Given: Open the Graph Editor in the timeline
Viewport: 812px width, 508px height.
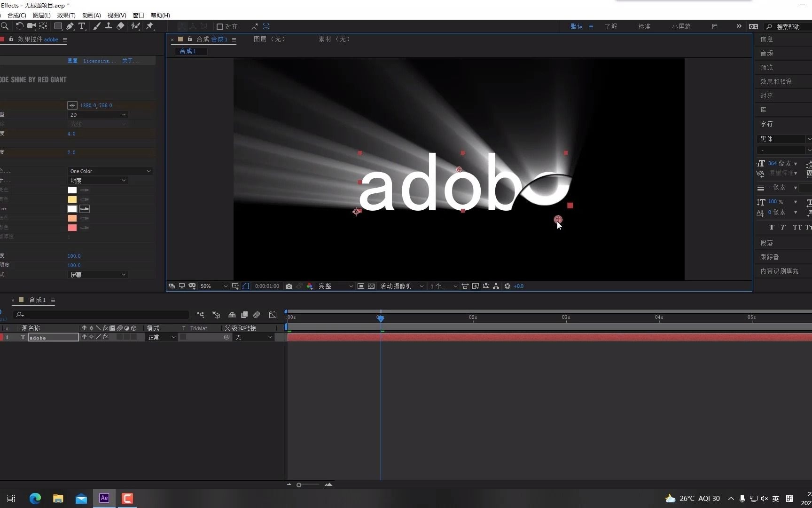Looking at the screenshot, I should click(272, 315).
